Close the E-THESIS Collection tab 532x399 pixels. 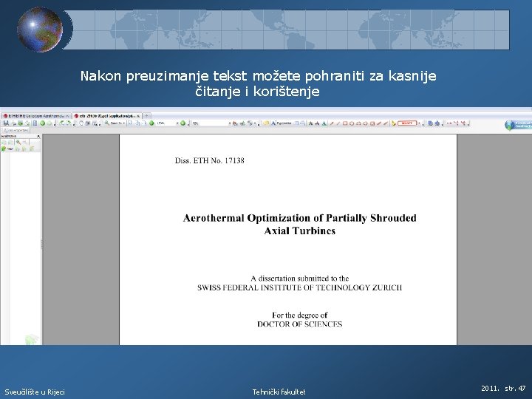[x=67, y=116]
